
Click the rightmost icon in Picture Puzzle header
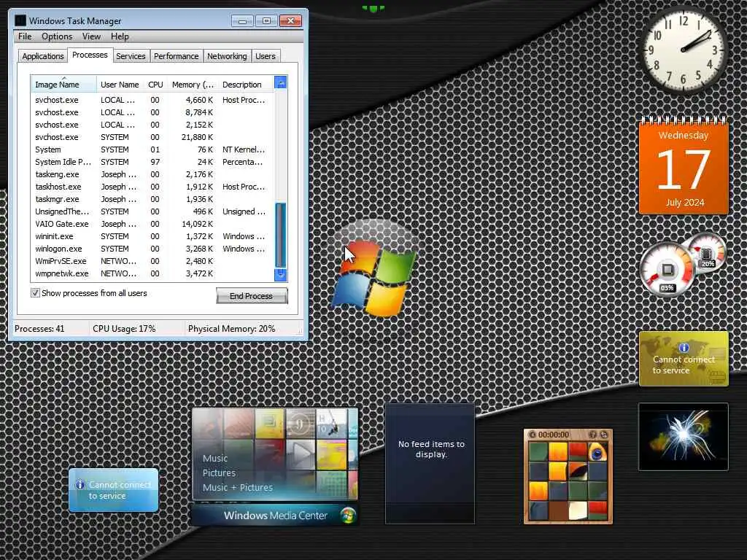click(x=603, y=435)
